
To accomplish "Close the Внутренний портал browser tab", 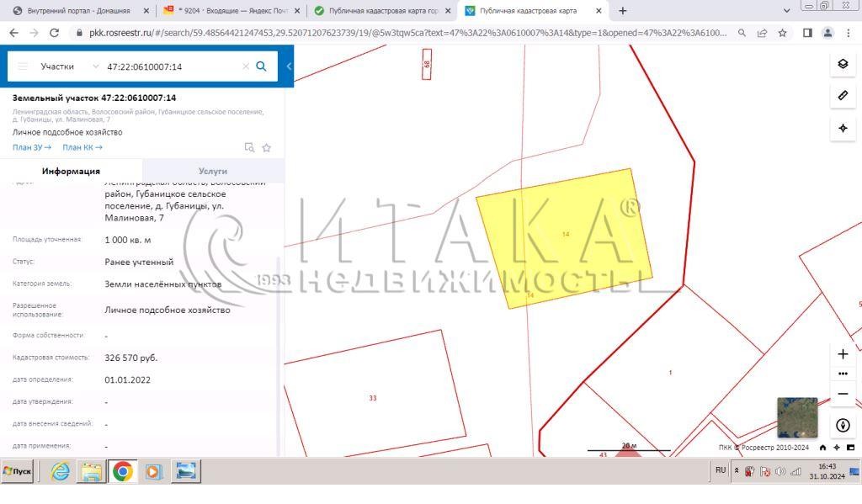I will tap(146, 10).
